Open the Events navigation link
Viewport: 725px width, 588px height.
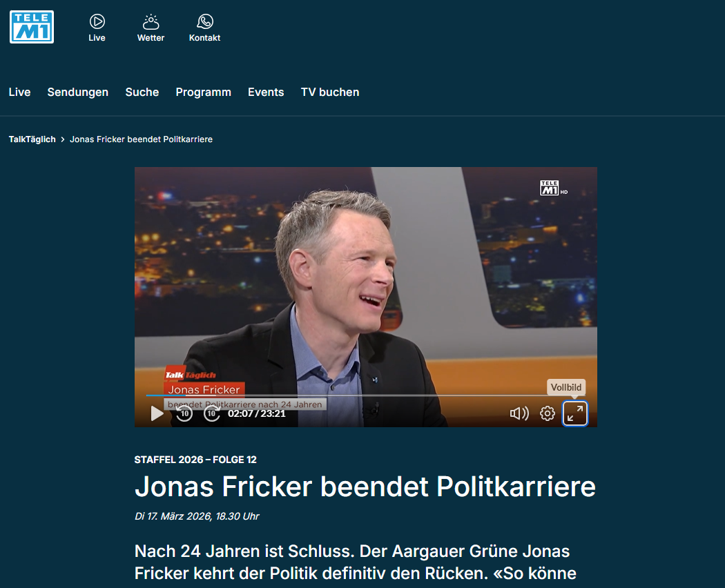[266, 92]
